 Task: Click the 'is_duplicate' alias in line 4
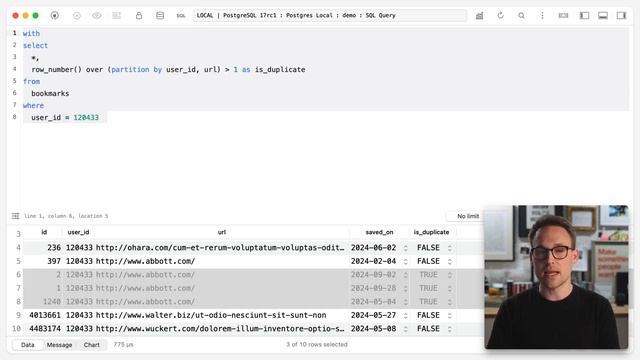280,69
